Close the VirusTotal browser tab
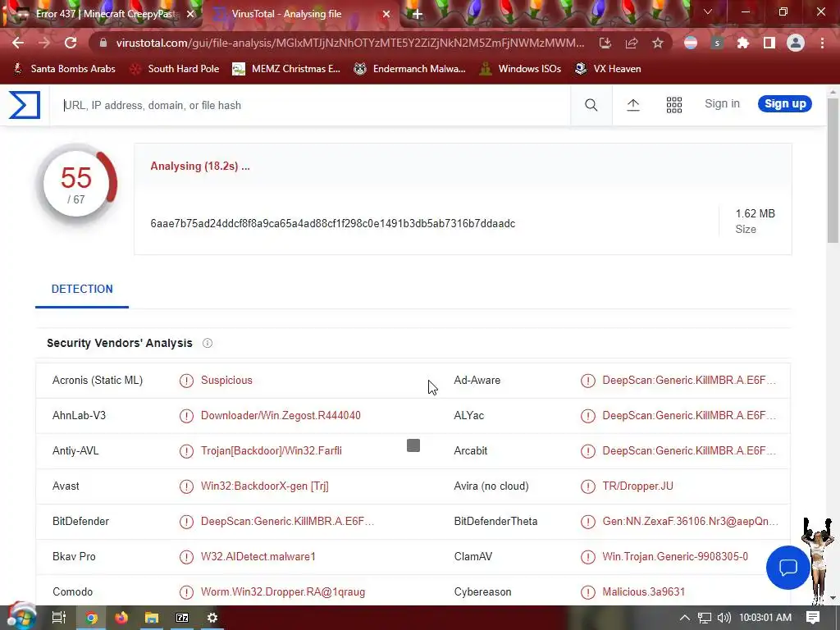The image size is (840, 630). click(386, 14)
